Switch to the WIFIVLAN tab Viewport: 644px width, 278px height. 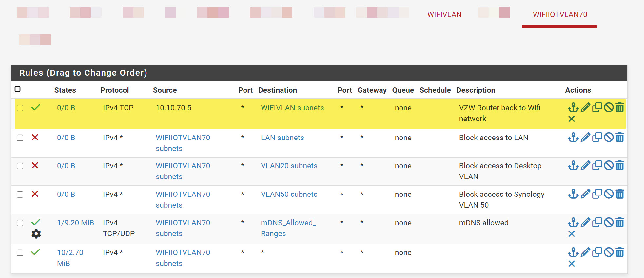click(444, 15)
